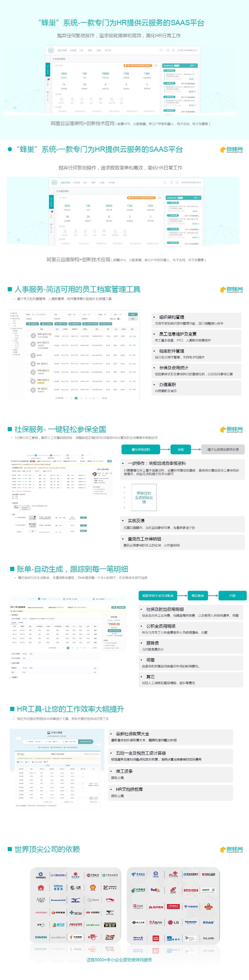Click the HR文档模板库 feature card
Viewport: 249px width, 980px height.
(x=171, y=792)
